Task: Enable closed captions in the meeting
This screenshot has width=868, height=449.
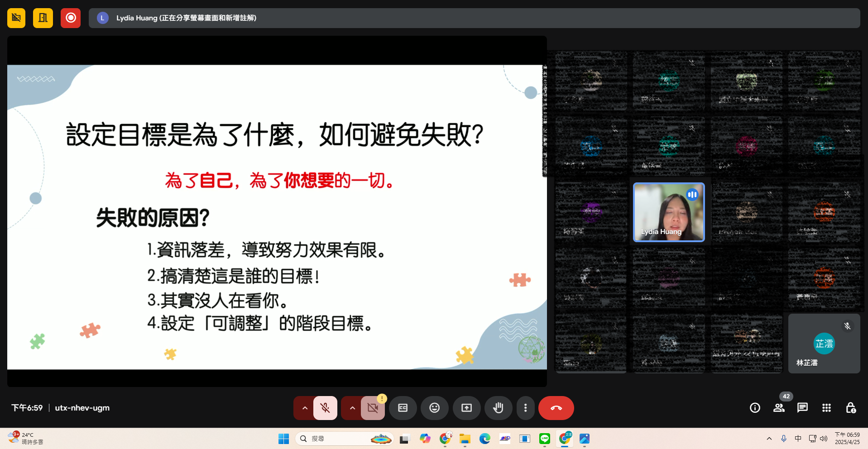Action: click(x=403, y=408)
